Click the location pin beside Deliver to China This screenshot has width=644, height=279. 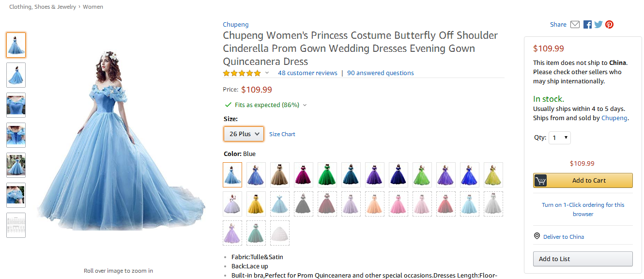click(537, 236)
